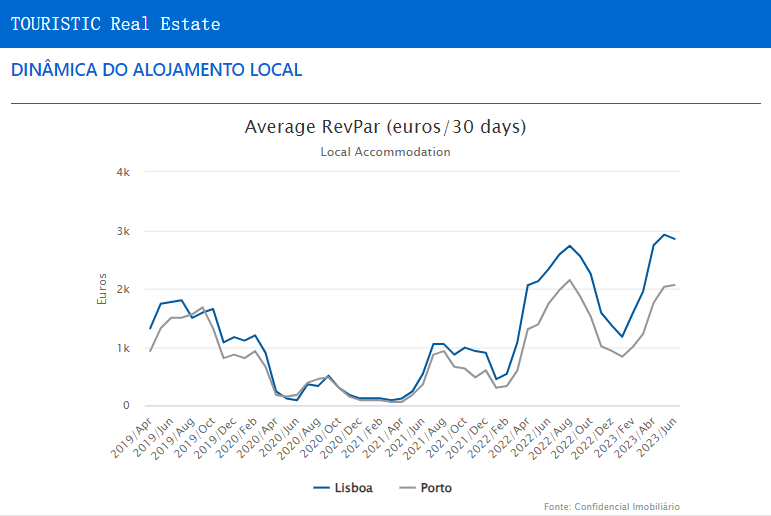Screen dimensions: 771x516
Task: Click the 2022/Apr x-axis label
Action: (509, 437)
